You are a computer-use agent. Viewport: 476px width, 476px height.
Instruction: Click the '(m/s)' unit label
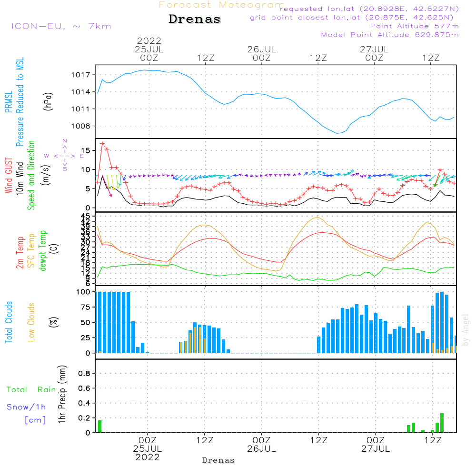point(46,175)
